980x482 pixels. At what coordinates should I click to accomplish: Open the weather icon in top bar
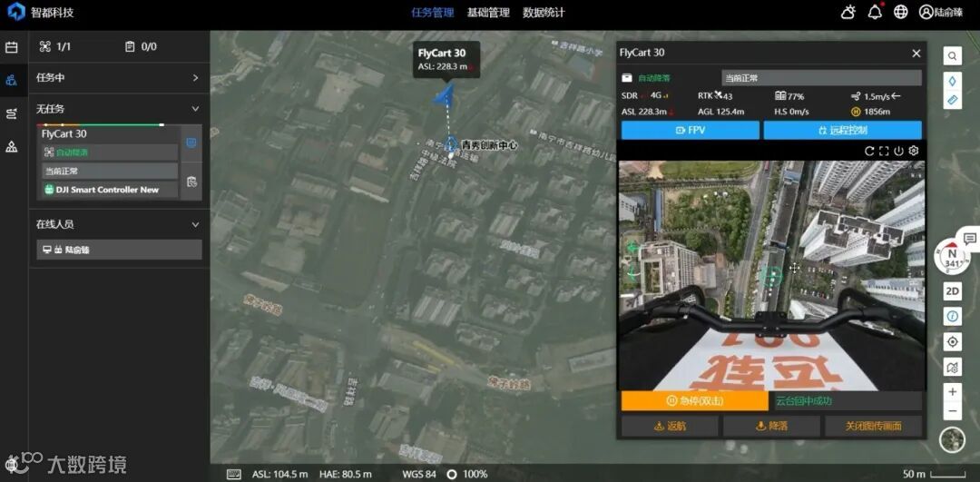[848, 12]
